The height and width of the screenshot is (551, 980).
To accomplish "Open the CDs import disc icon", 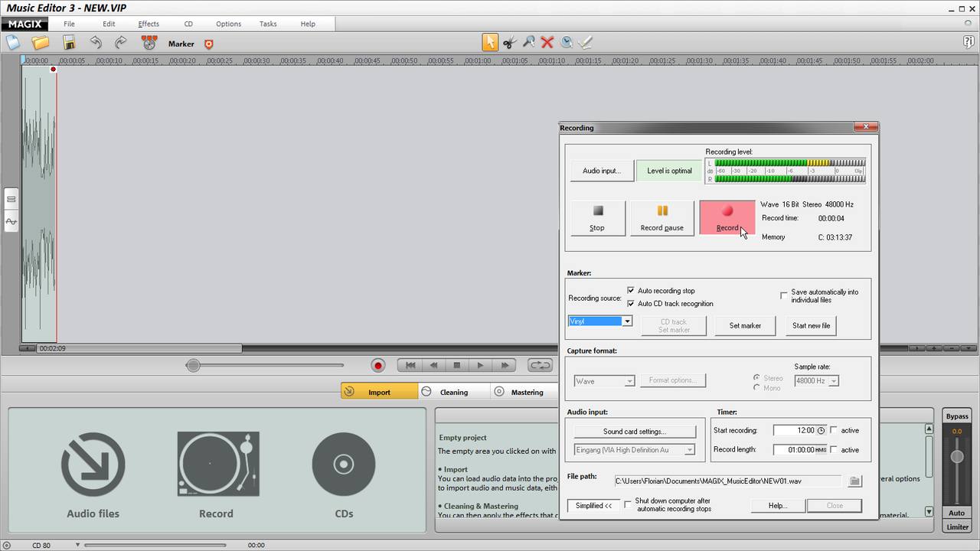I will point(344,465).
